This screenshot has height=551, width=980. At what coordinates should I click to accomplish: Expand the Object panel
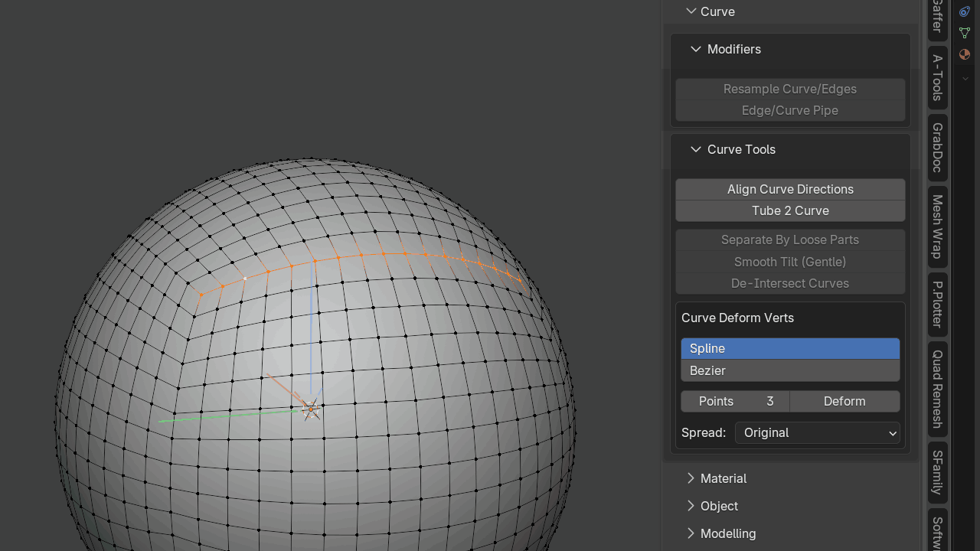click(691, 506)
